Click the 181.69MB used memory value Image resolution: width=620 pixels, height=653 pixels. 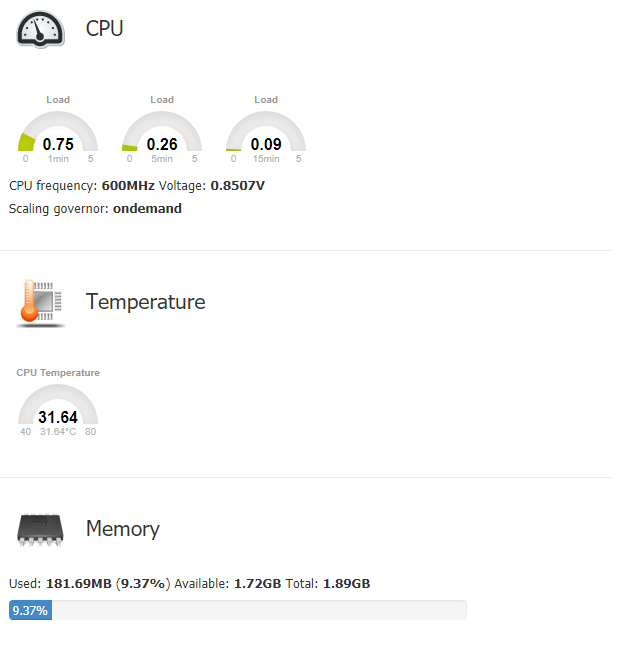coord(76,583)
